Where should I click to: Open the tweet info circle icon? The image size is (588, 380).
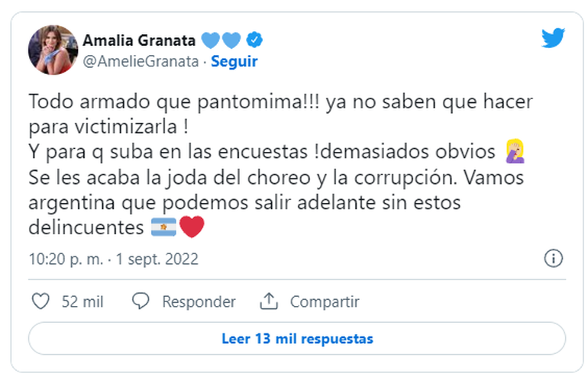click(x=553, y=258)
